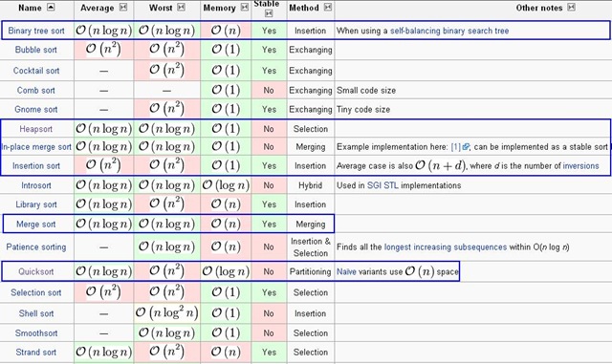
Task: Open the Binary tree sort article
Action: 36,31
